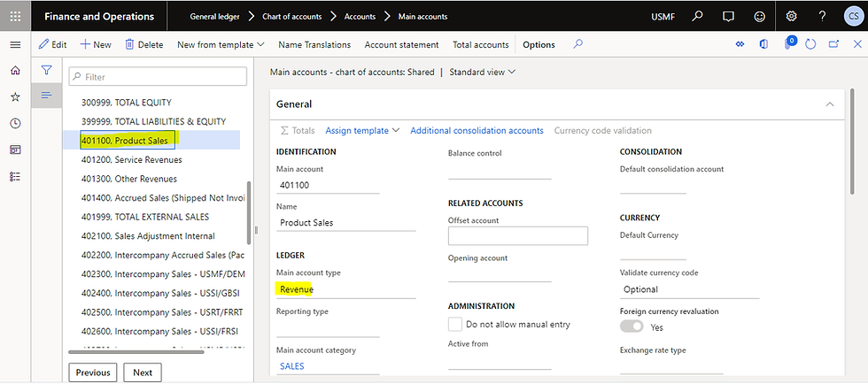Image resolution: width=868 pixels, height=384 pixels.
Task: Click the Main account type field
Action: click(345, 289)
